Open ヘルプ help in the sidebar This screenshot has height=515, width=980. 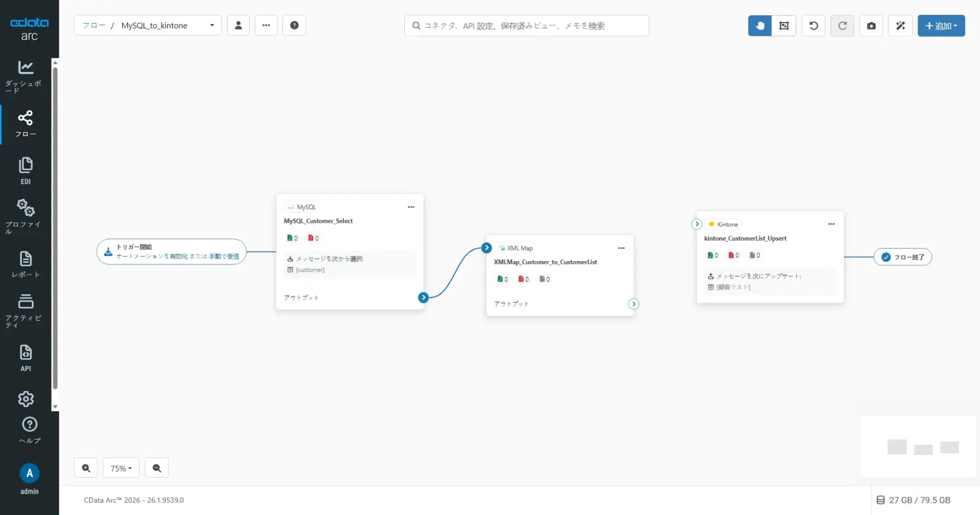(29, 430)
